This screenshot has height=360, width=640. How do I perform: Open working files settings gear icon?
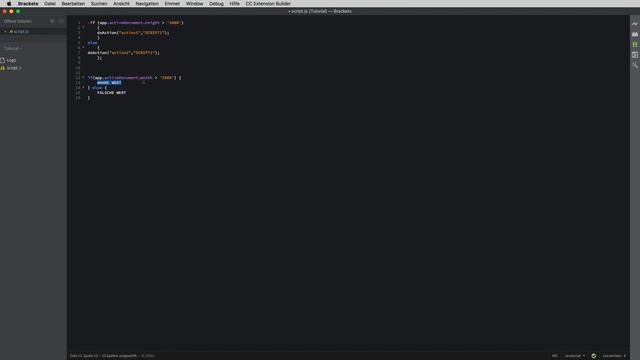point(52,21)
